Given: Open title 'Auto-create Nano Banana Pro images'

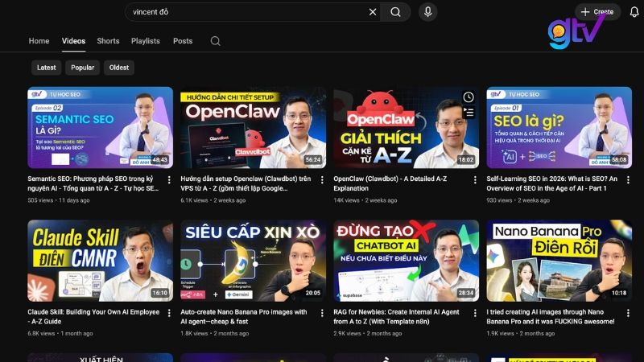Looking at the screenshot, I should click(244, 316).
